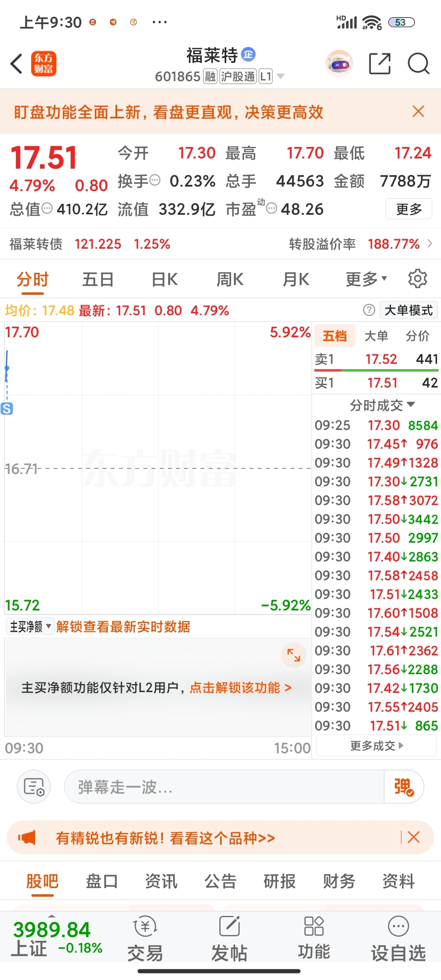Expand the stock code dropdown arrow
Viewport: 441px width, 980px height.
(281, 76)
